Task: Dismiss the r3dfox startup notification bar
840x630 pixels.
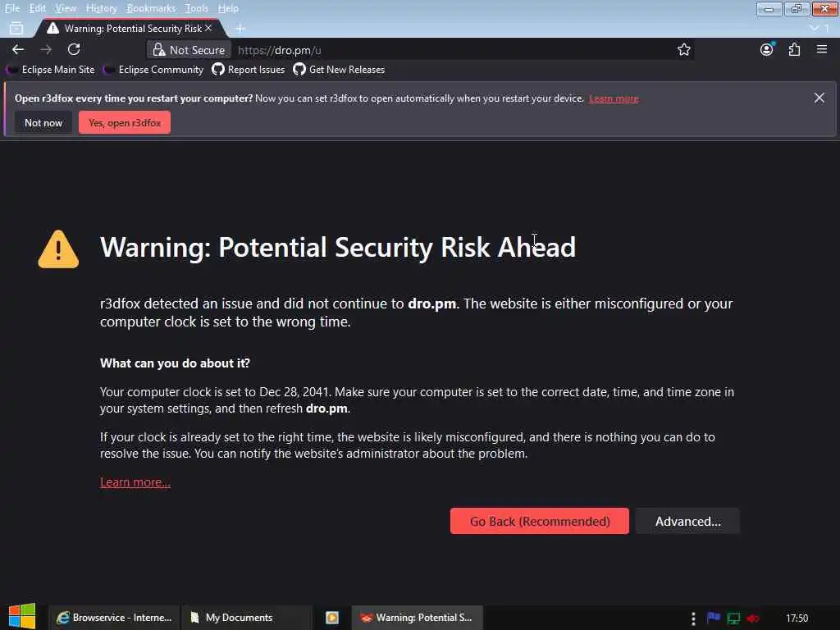Action: tap(819, 98)
